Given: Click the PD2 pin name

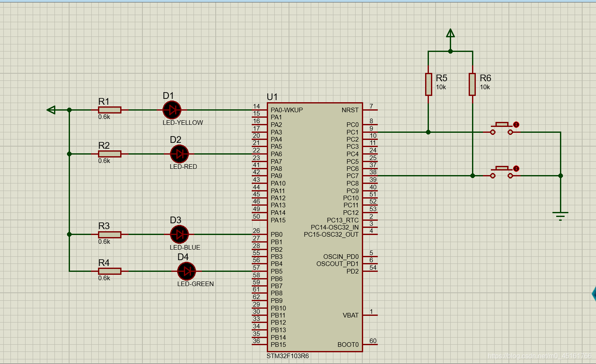Looking at the screenshot, I should [x=353, y=271].
